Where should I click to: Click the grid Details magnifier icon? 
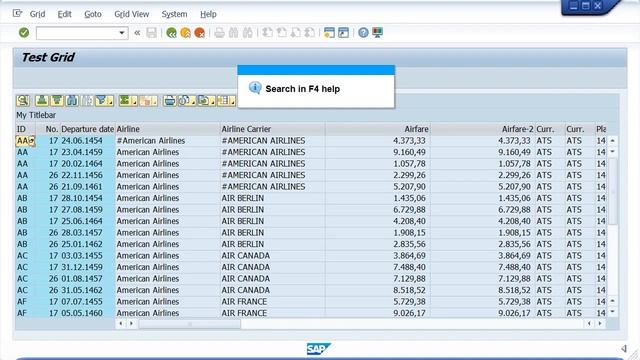pyautogui.click(x=23, y=100)
